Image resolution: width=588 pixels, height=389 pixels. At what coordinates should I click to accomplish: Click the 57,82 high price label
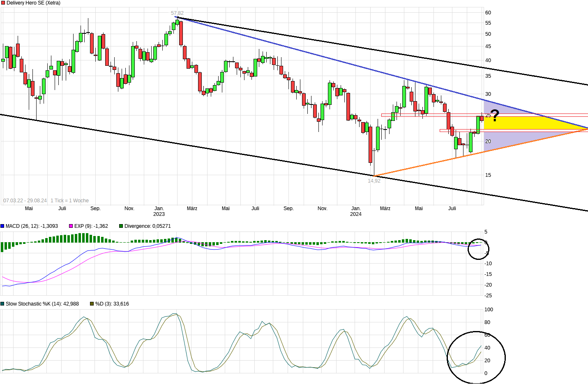pyautogui.click(x=177, y=13)
